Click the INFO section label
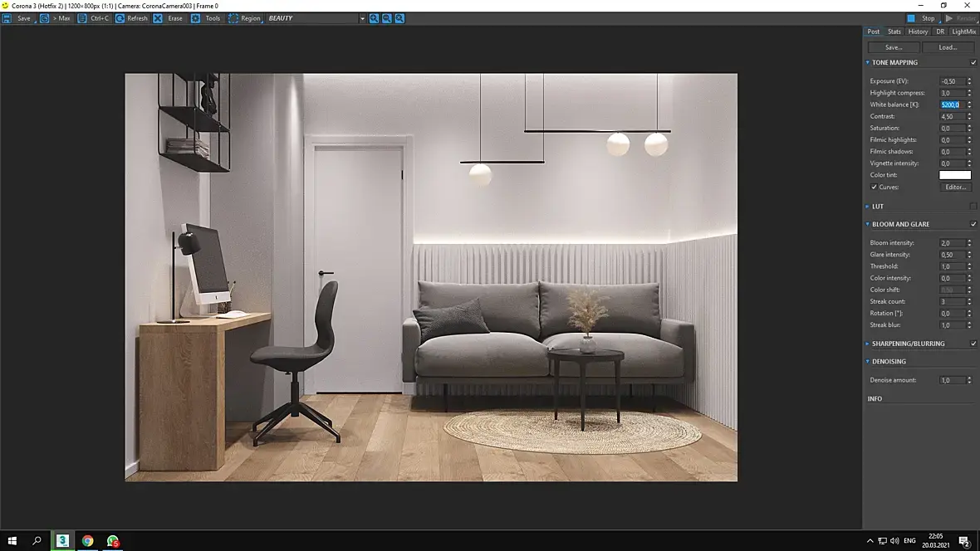980x551 pixels. [875, 398]
